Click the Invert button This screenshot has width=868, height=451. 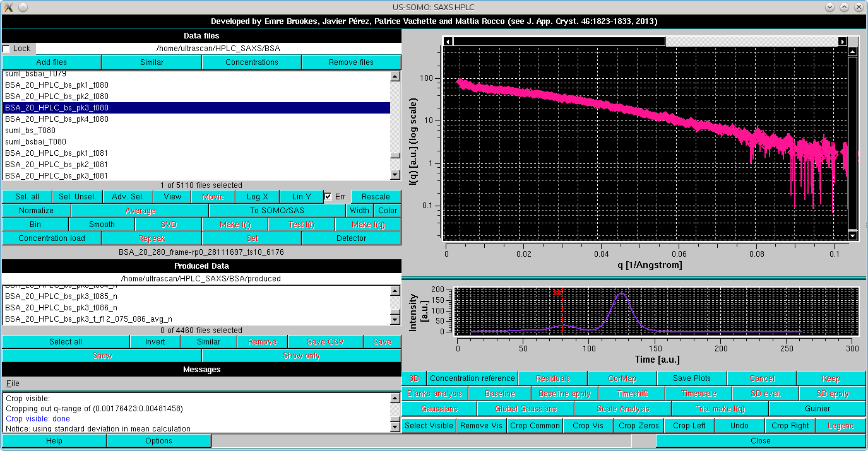pos(155,342)
